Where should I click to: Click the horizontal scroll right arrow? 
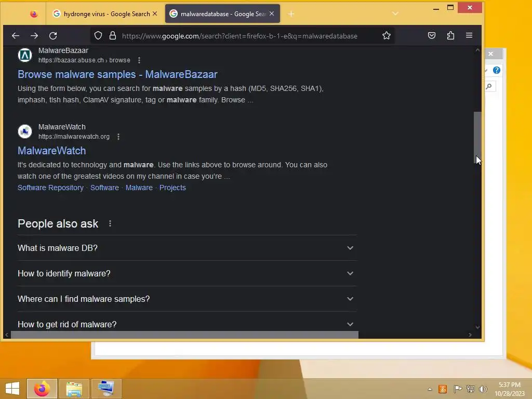470,335
